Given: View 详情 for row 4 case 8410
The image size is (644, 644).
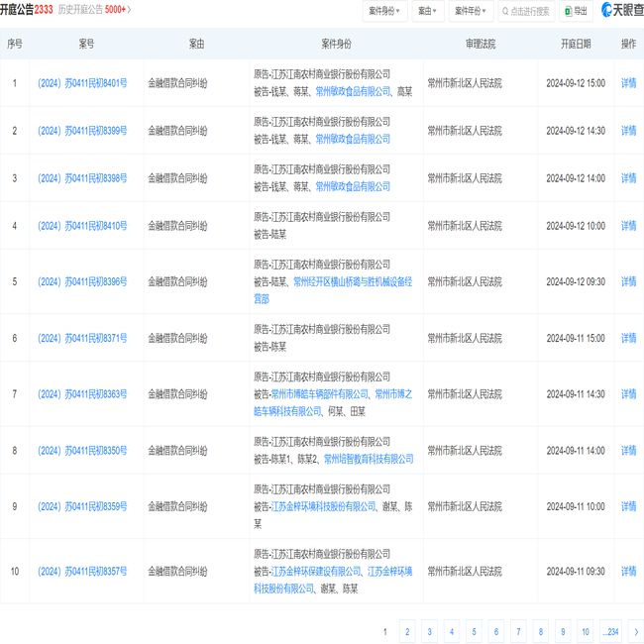Looking at the screenshot, I should [628, 226].
